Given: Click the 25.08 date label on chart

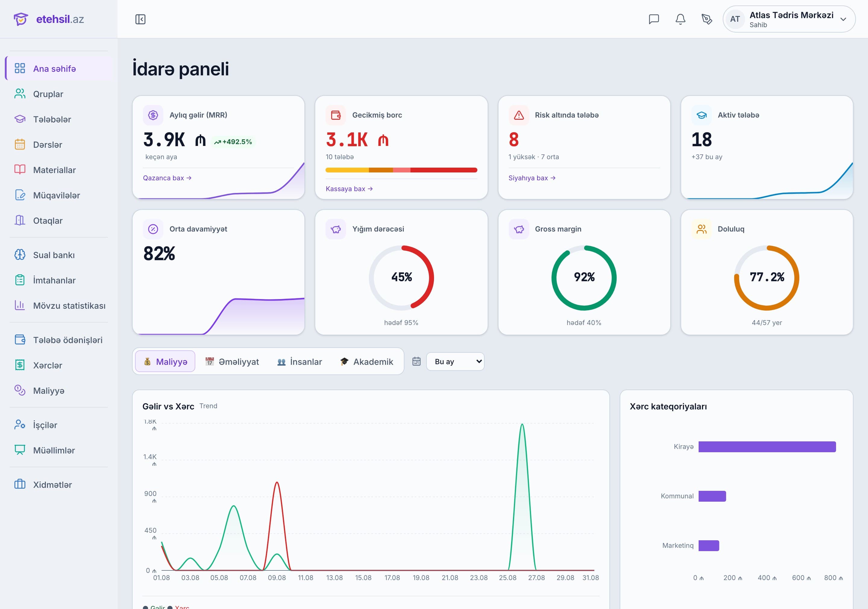Looking at the screenshot, I should point(507,578).
